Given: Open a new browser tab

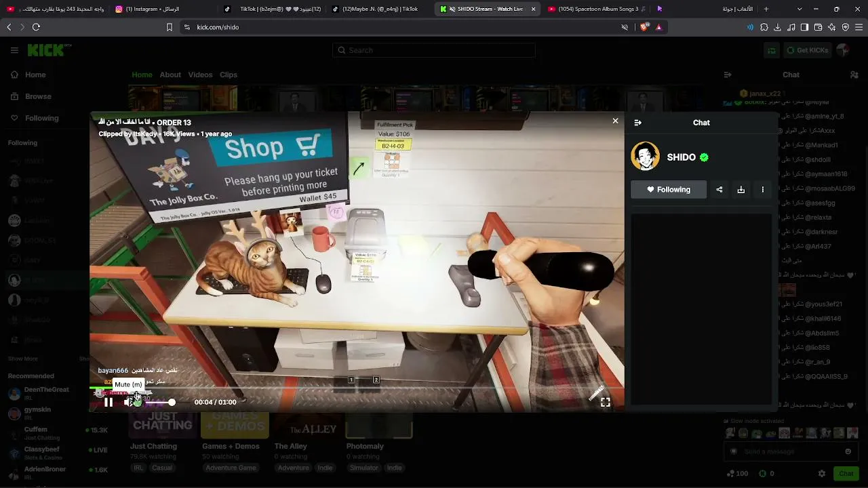Looking at the screenshot, I should click(766, 9).
